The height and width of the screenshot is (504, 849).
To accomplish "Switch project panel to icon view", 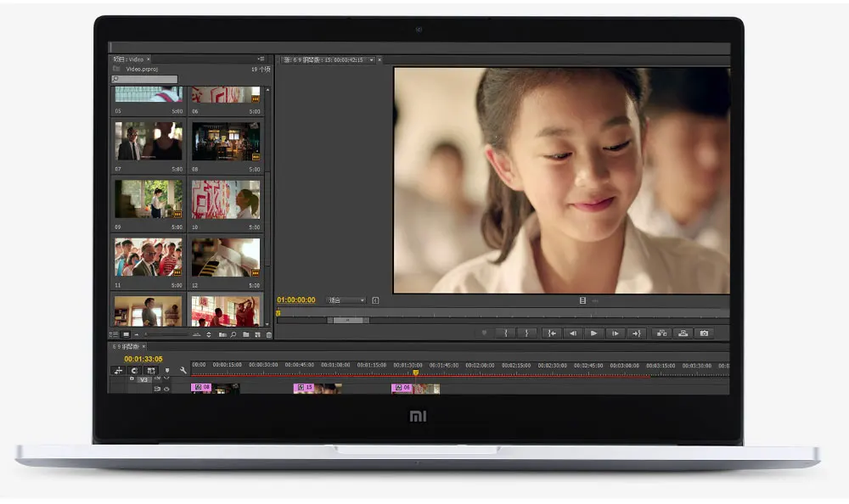I will coord(126,334).
